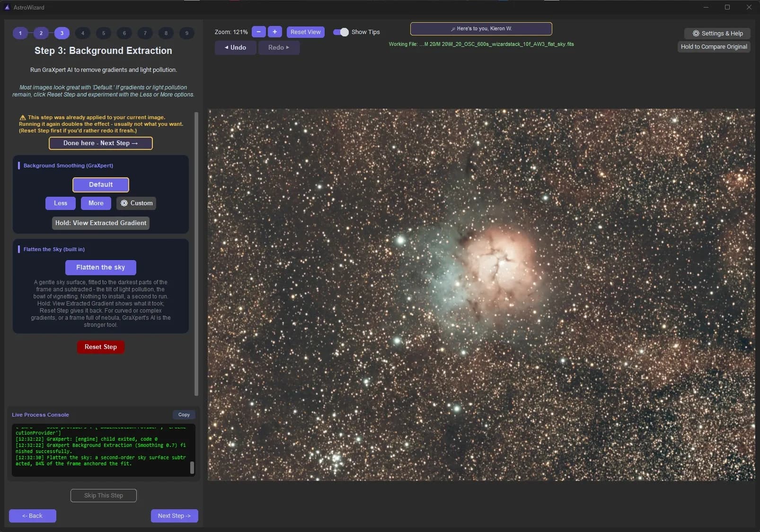Copy the Live Process Console output

184,415
